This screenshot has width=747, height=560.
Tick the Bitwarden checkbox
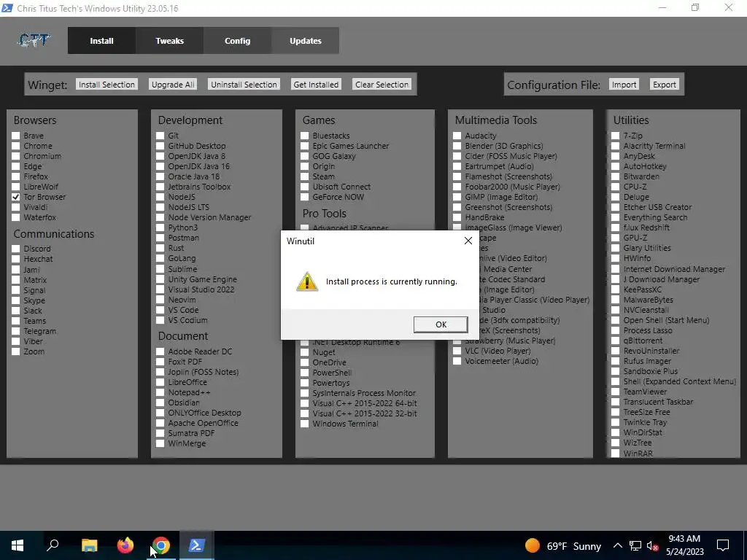click(x=616, y=176)
